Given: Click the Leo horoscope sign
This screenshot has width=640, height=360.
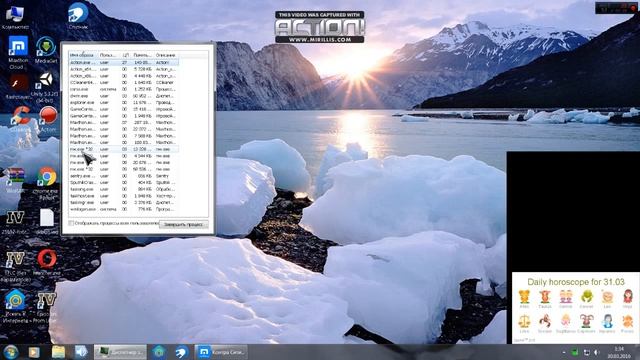Looking at the screenshot, I should click(607, 299).
